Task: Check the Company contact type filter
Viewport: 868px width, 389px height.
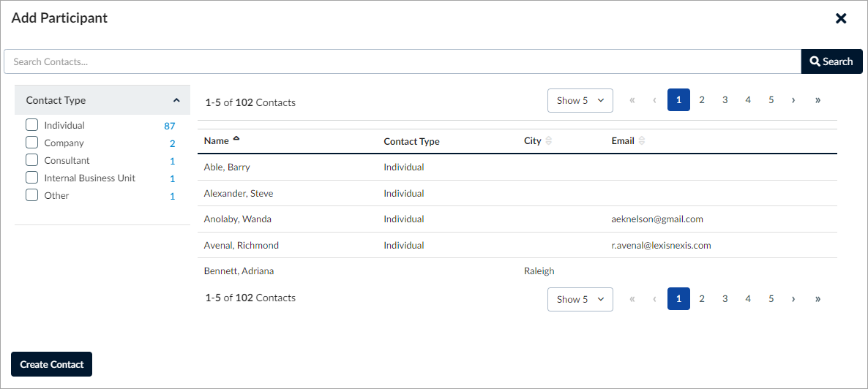Action: click(32, 143)
